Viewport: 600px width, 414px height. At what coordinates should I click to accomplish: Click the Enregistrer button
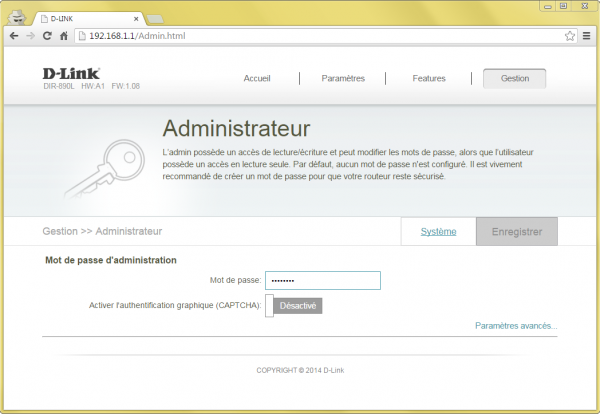516,231
